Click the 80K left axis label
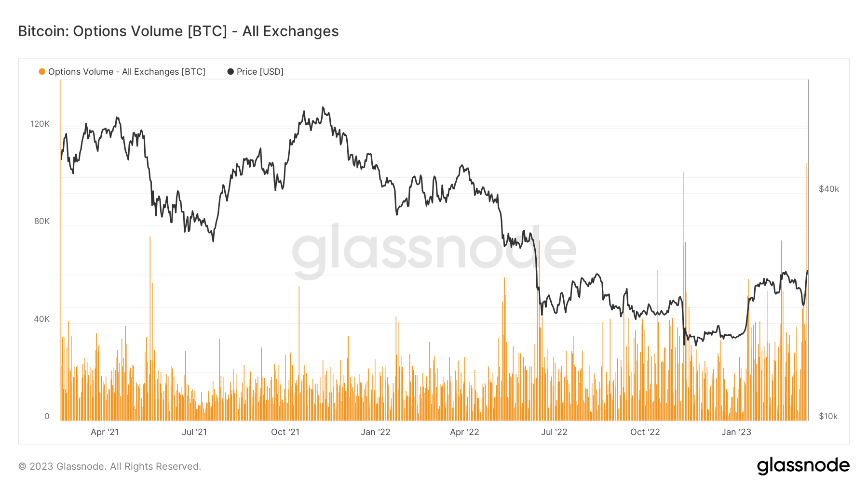The height and width of the screenshot is (488, 868). pos(42,222)
